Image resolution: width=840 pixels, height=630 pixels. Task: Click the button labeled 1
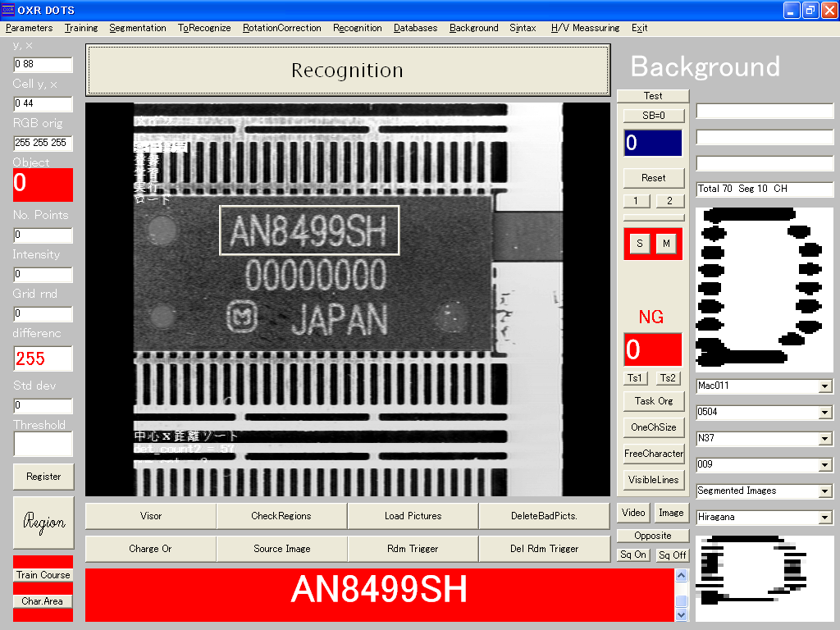point(636,201)
